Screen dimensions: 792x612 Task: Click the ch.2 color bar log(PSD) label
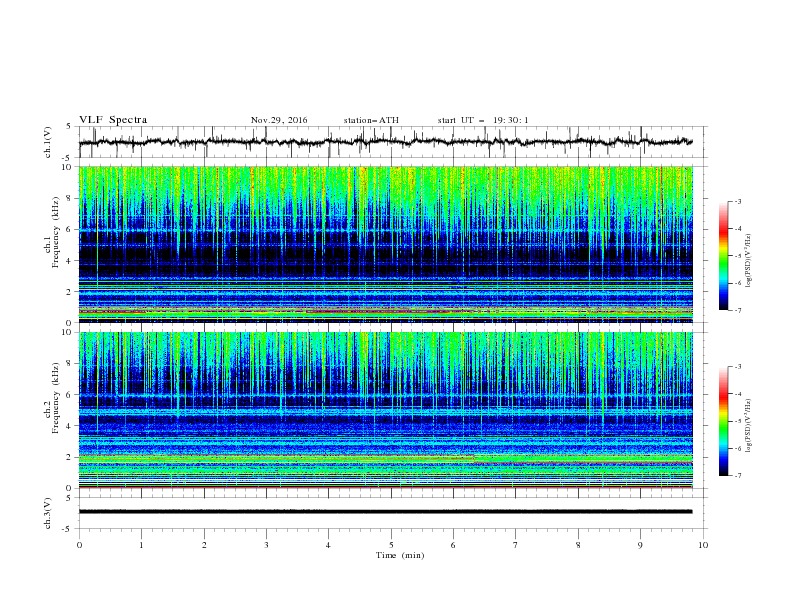[749, 426]
